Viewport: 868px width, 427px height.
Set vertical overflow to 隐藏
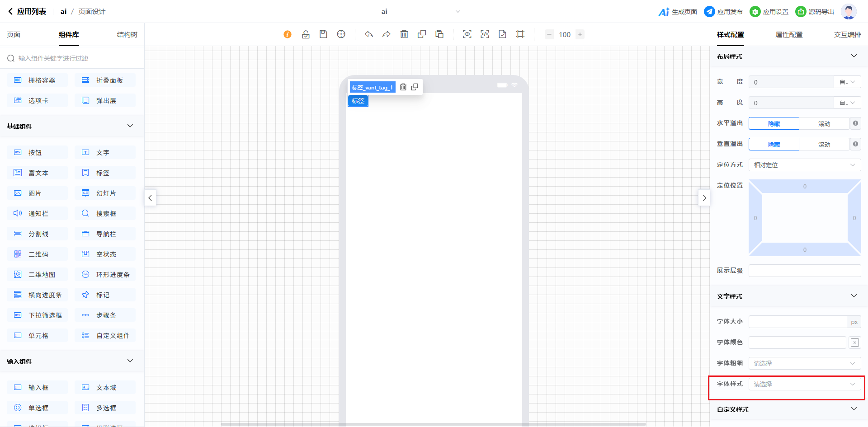tap(774, 145)
